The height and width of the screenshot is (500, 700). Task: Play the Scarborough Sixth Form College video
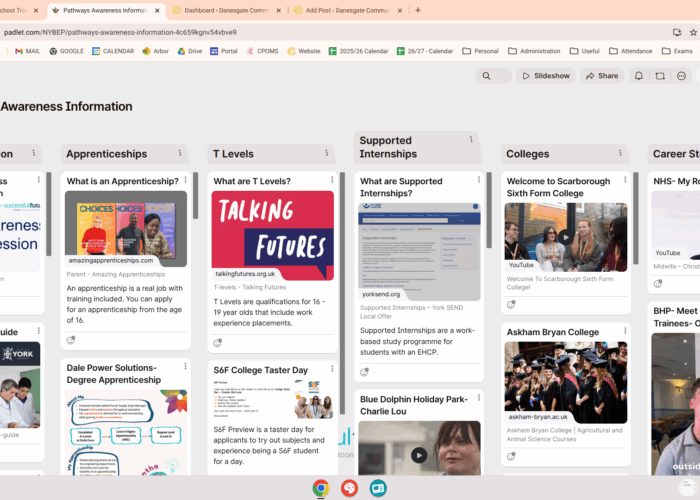[x=565, y=237]
